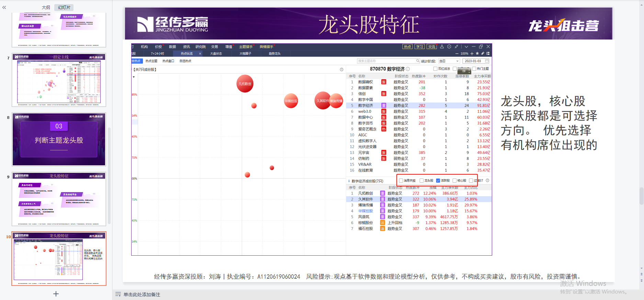
Task: Switch to the 大盘状态 tab
Action: pos(216,54)
